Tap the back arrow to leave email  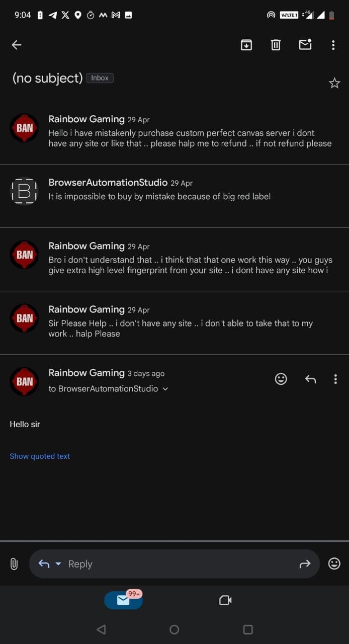point(17,45)
